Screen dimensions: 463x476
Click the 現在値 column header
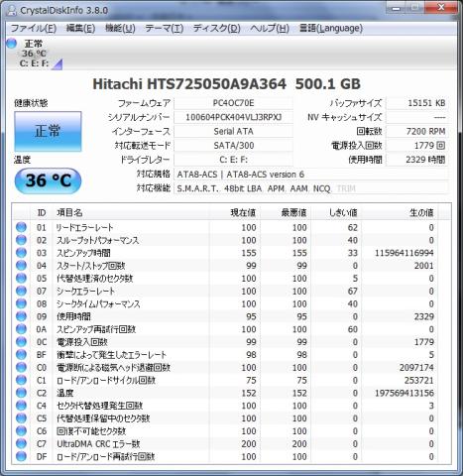tap(235, 212)
